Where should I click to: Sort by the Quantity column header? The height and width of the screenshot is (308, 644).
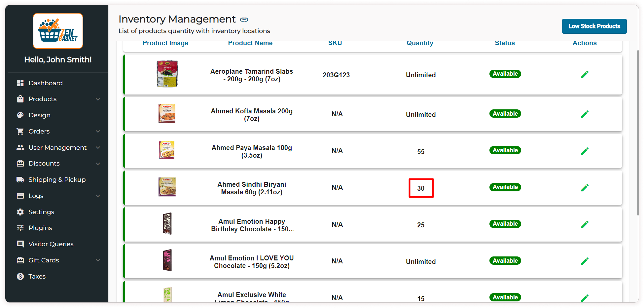pos(420,43)
